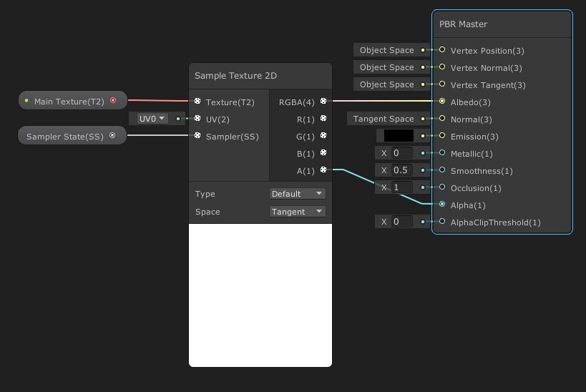Click the green dot on Main Texture node
The width and height of the screenshot is (586, 392).
coord(26,101)
